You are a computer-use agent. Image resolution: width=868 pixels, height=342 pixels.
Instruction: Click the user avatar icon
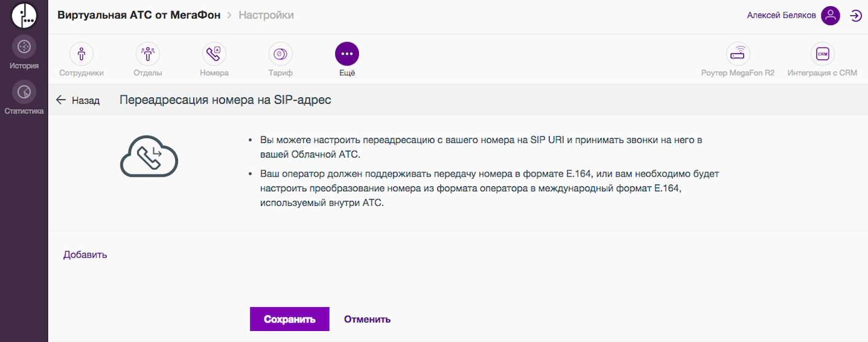tap(831, 16)
